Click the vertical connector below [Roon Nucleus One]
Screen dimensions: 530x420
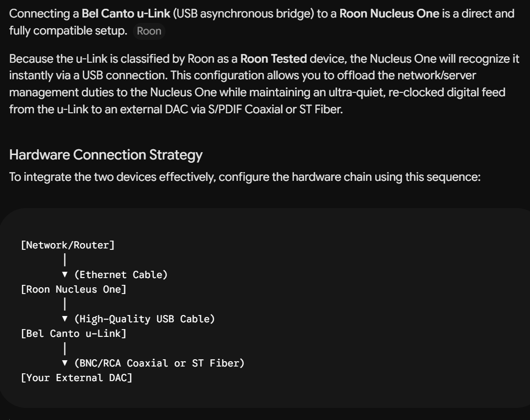[65, 304]
